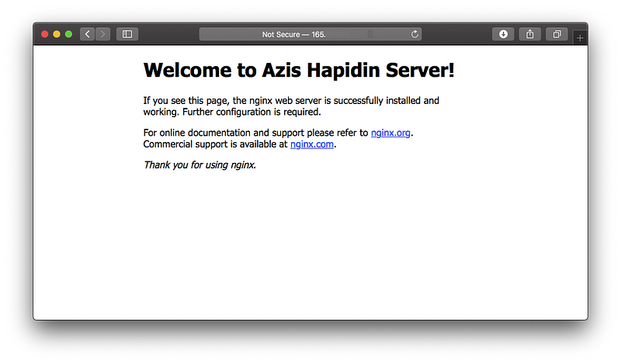Click the 'Thank you for using nginx' text
The height and width of the screenshot is (364, 621).
coord(199,165)
